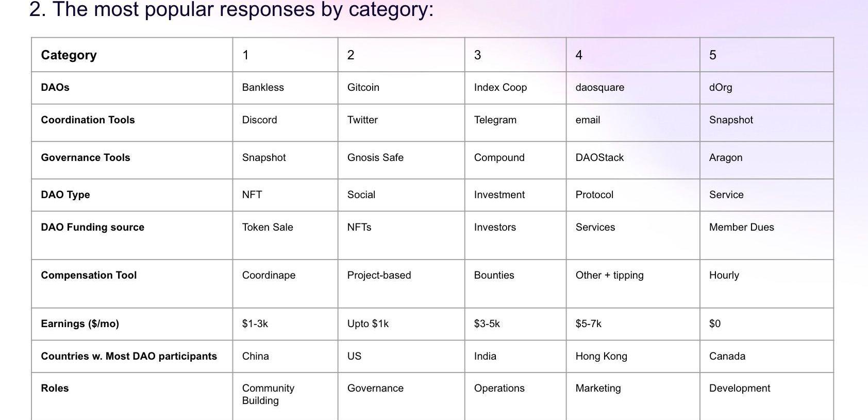The image size is (868, 420).
Task: Select the 'Bankless' cell in DAOs row
Action: [x=285, y=88]
